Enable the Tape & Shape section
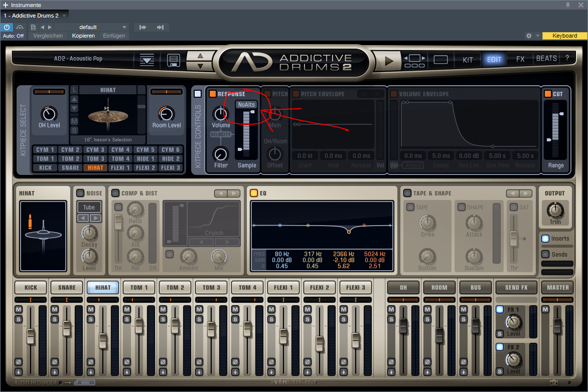The image size is (588, 392). (407, 193)
